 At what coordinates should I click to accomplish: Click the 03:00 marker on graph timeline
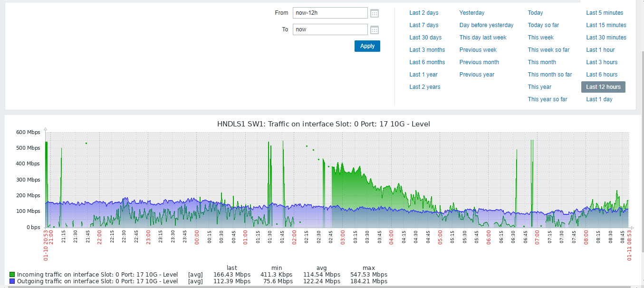tap(343, 238)
